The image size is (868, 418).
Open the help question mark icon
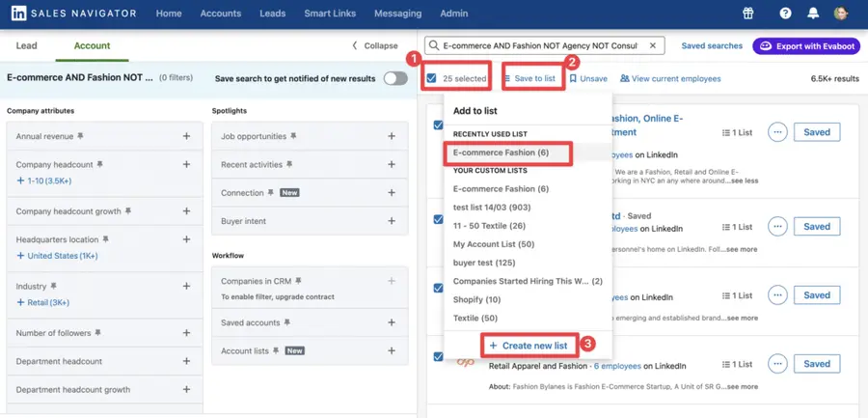[x=785, y=14]
